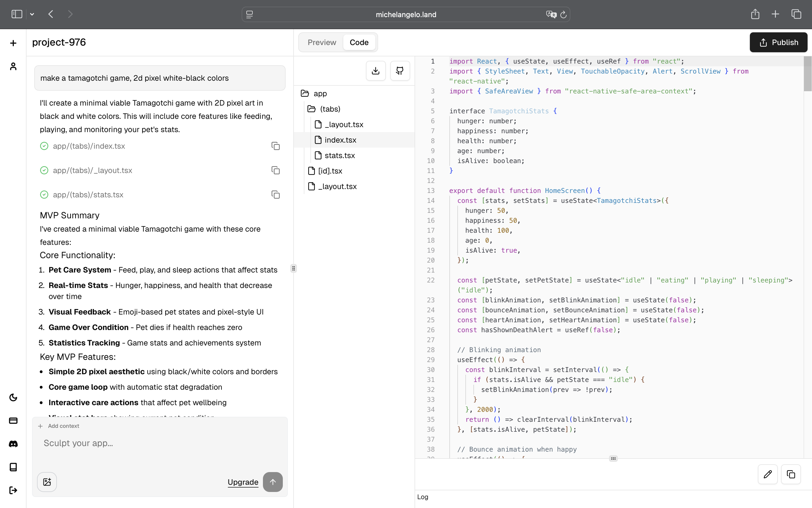The height and width of the screenshot is (508, 812).
Task: Open the page translate icon
Action: coord(551,14)
